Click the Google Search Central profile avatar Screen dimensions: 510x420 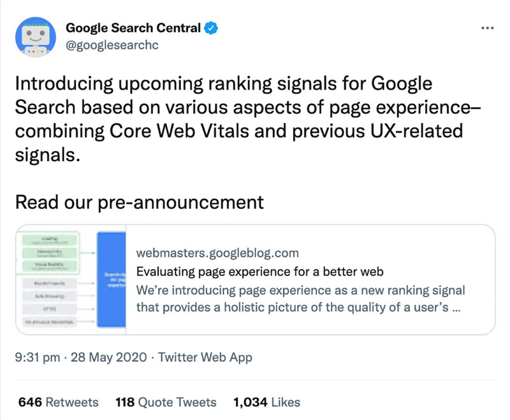35,35
